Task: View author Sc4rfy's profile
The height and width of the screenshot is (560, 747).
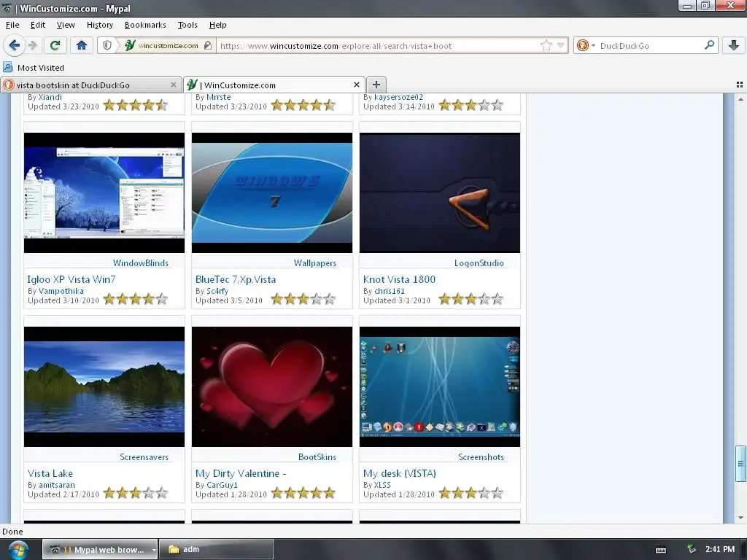Action: click(217, 291)
